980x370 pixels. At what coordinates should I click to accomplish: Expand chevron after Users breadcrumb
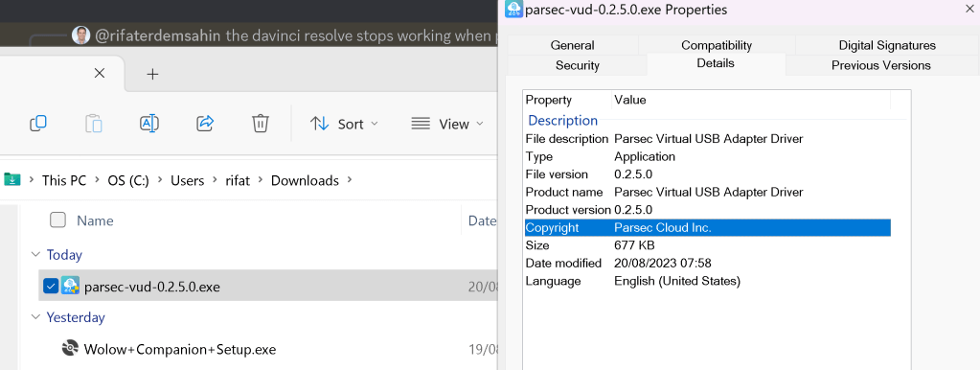coord(215,180)
